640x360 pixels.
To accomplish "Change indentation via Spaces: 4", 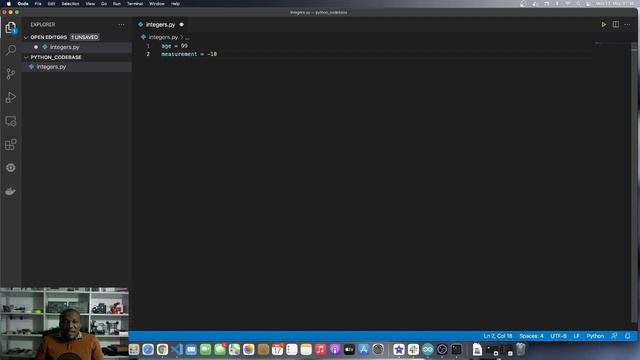I will pos(531,336).
